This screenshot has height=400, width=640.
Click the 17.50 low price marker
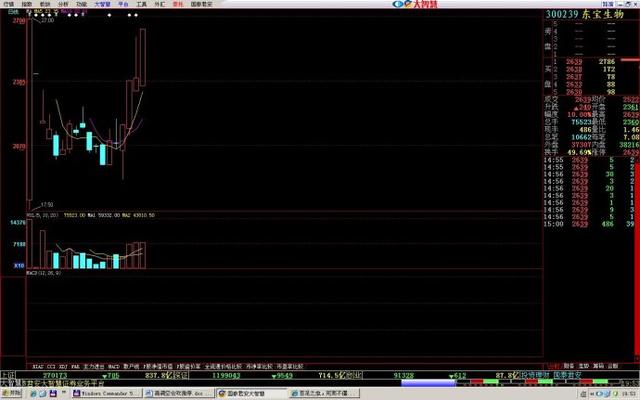click(x=47, y=204)
